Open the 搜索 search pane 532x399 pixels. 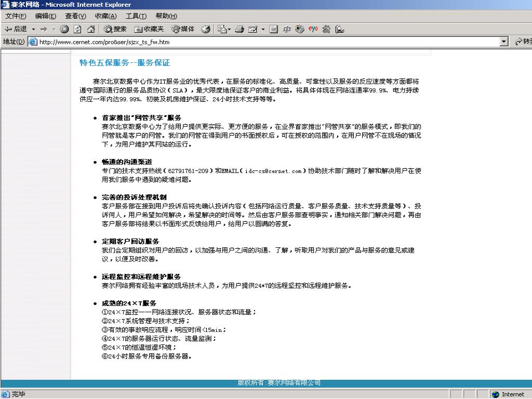115,29
